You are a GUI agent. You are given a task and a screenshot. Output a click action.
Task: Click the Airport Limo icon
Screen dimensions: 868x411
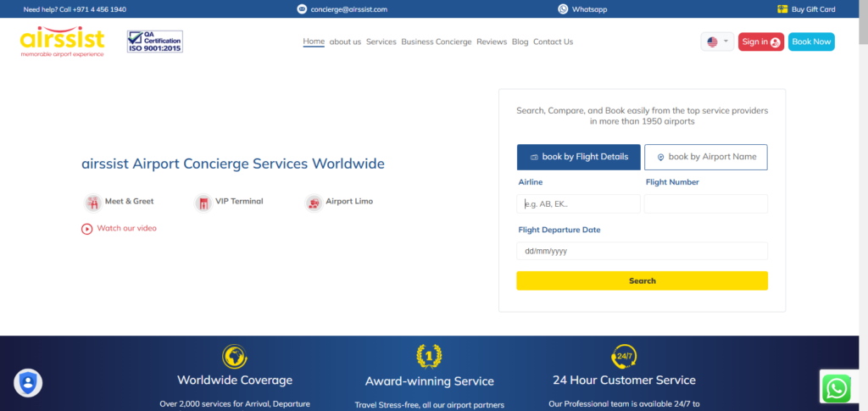[x=314, y=203]
